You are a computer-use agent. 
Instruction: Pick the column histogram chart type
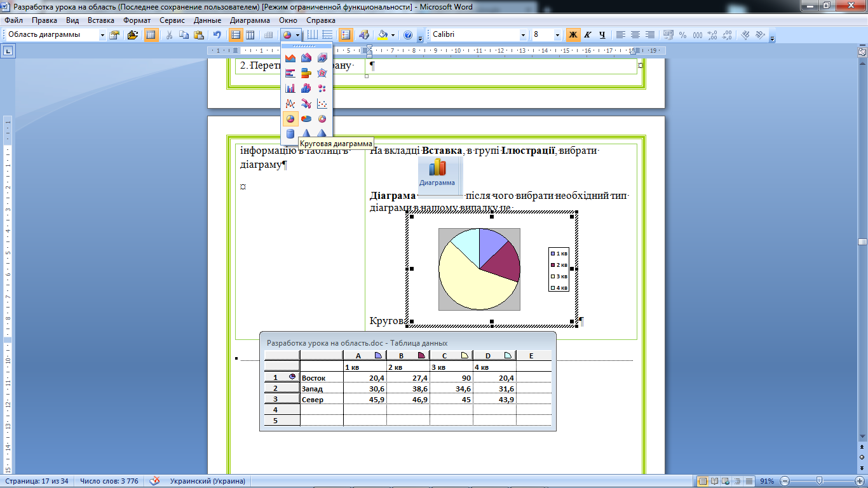click(x=290, y=88)
